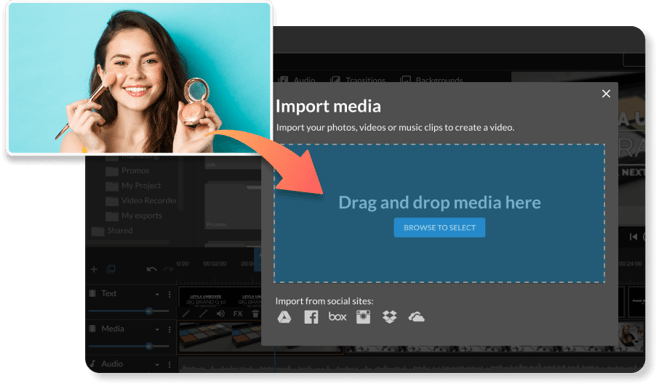The height and width of the screenshot is (386, 659).
Task: Undo the last timeline action
Action: (152, 269)
